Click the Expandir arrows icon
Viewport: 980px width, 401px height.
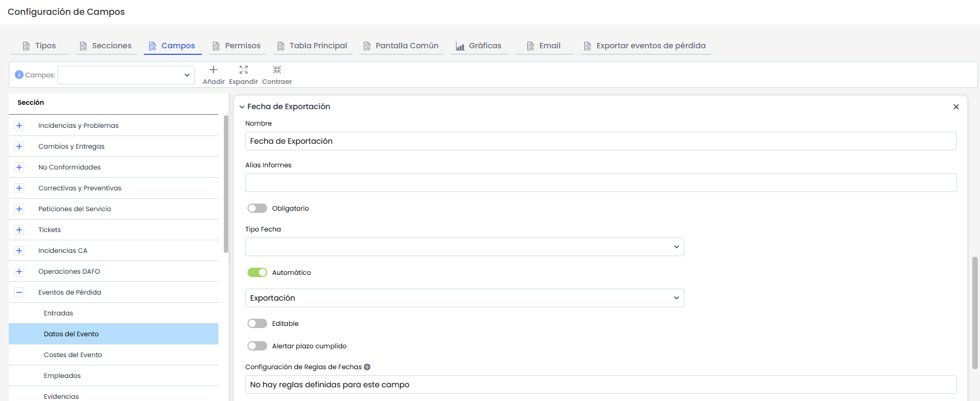click(244, 70)
